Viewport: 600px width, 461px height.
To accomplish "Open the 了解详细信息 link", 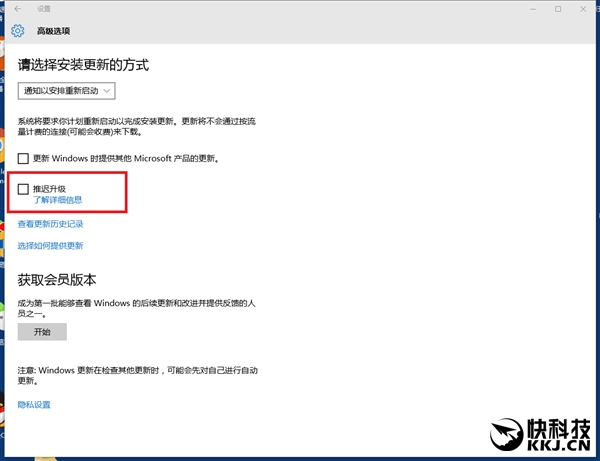I will (x=57, y=200).
